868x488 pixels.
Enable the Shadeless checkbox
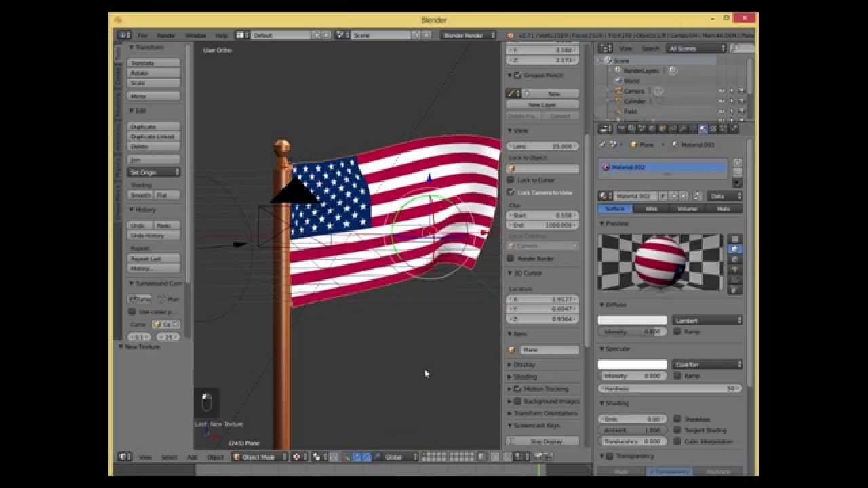677,419
